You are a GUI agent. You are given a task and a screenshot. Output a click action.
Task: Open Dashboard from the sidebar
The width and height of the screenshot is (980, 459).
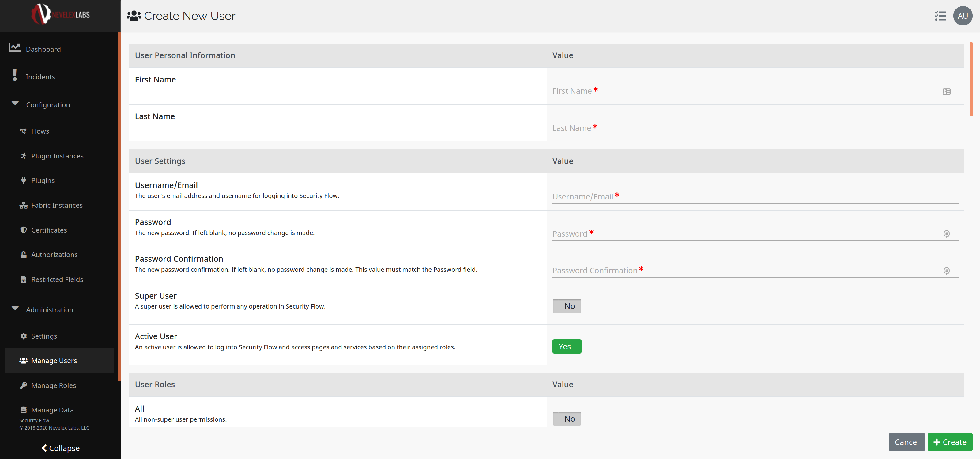pos(43,49)
